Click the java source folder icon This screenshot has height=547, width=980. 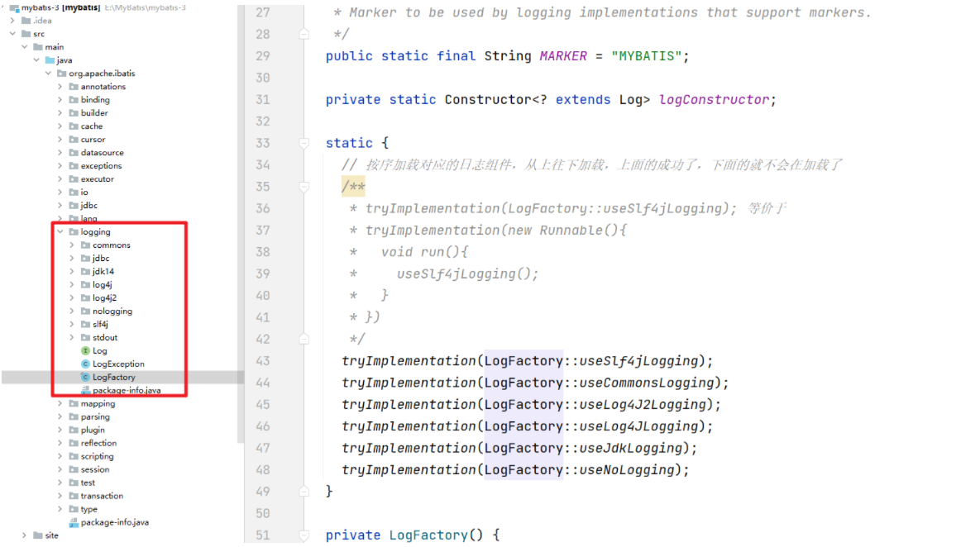point(50,60)
